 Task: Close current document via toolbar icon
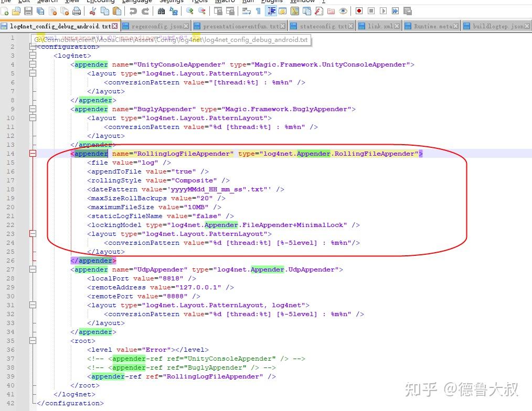click(52, 11)
